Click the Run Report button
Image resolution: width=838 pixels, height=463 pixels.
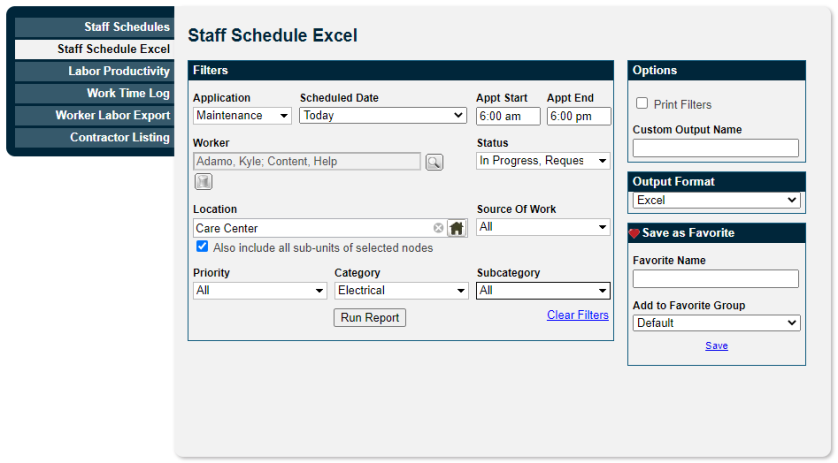coord(370,318)
